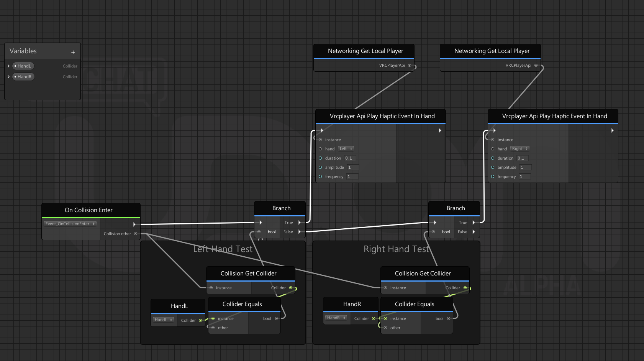Expand the HandL variable entry
Screen dimensions: 644x361
point(8,66)
